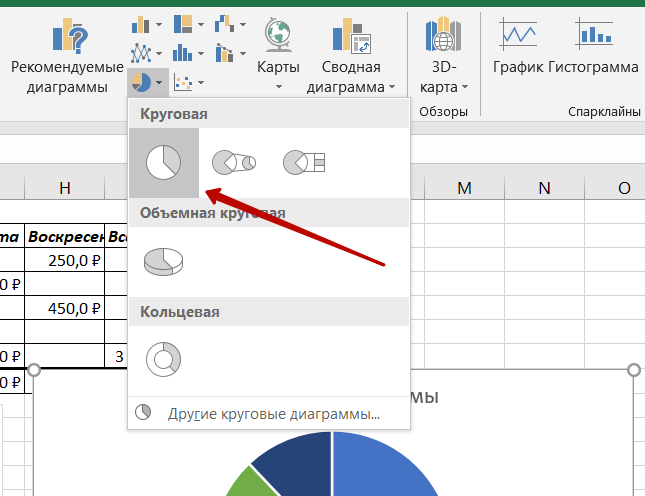This screenshot has width=645, height=496.
Task: Expand the column chart dropdown arrow
Action: pyautogui.click(x=159, y=25)
